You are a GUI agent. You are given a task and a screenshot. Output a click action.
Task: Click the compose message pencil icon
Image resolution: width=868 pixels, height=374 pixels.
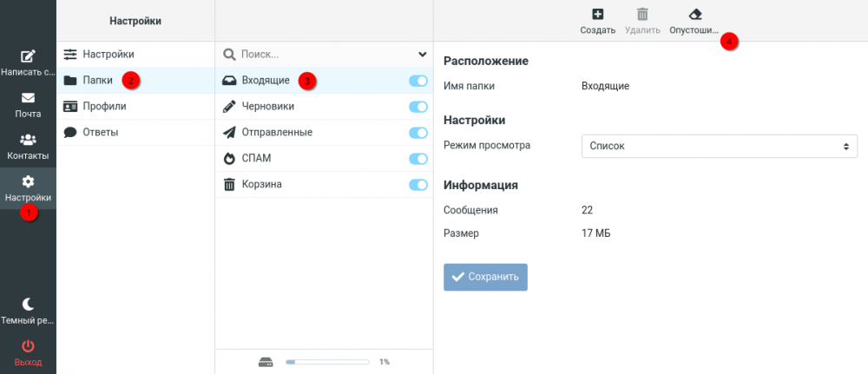(x=28, y=56)
